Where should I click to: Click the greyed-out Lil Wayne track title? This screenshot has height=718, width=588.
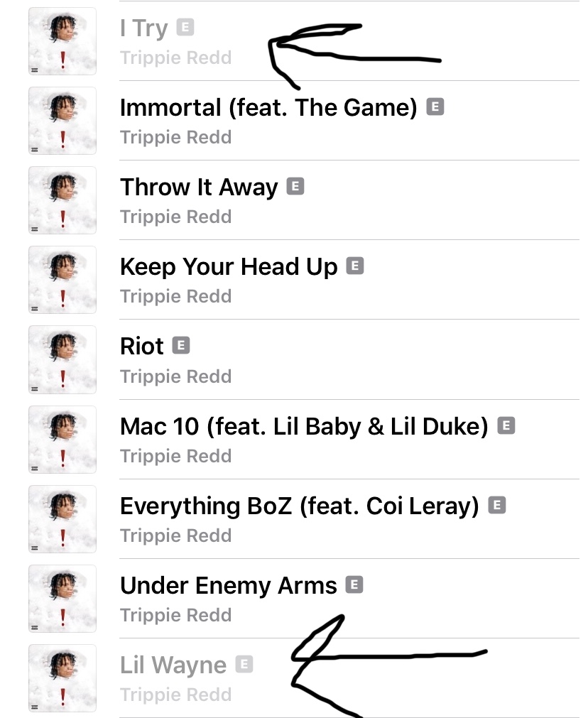[173, 665]
